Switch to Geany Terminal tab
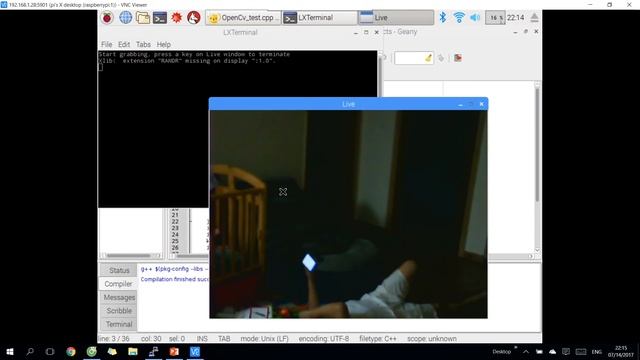Viewport: 640px width, 360px height. (119, 324)
